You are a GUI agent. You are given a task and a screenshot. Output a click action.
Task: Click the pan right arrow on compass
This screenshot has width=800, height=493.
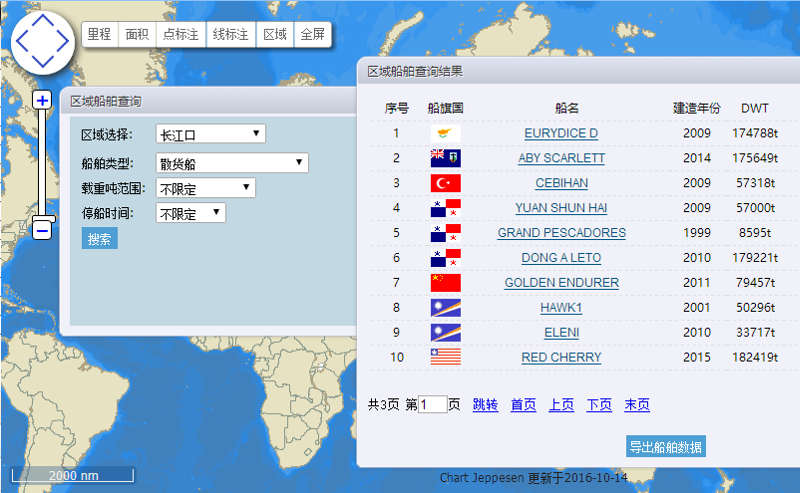(65, 41)
